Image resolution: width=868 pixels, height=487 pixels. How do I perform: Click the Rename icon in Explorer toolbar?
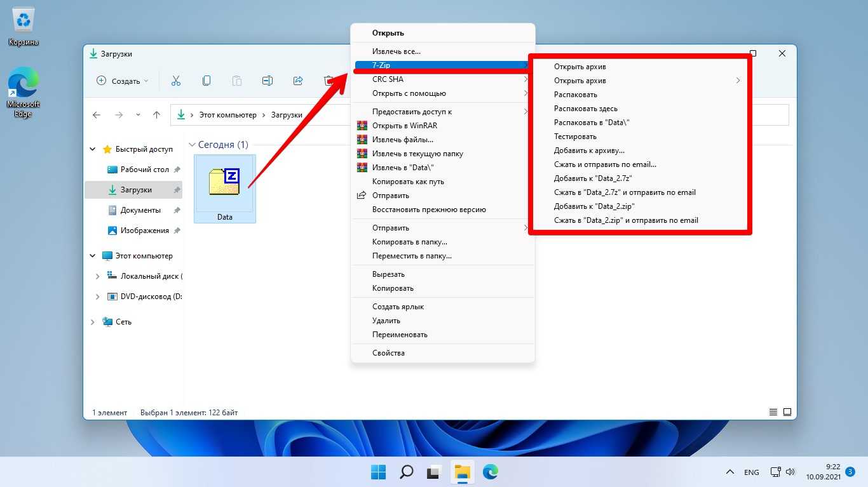point(268,81)
